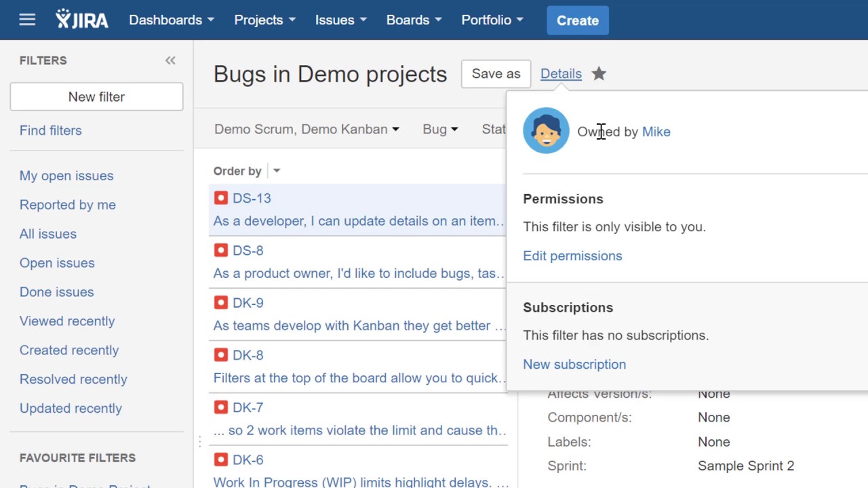Toggle the favourite star for this filter

599,73
